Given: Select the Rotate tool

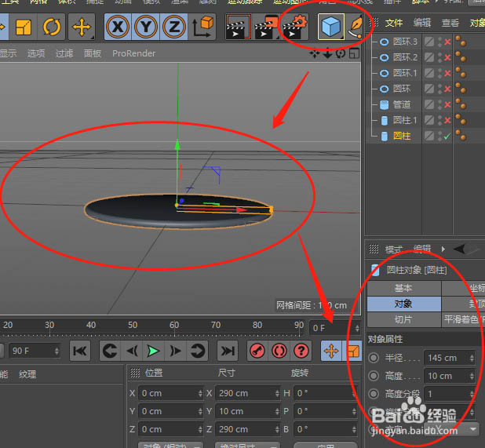Looking at the screenshot, I should tap(51, 27).
